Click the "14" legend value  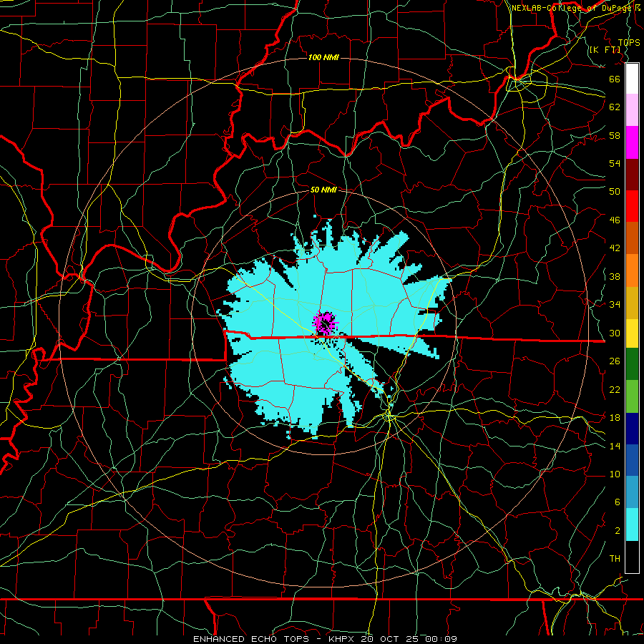coord(615,446)
